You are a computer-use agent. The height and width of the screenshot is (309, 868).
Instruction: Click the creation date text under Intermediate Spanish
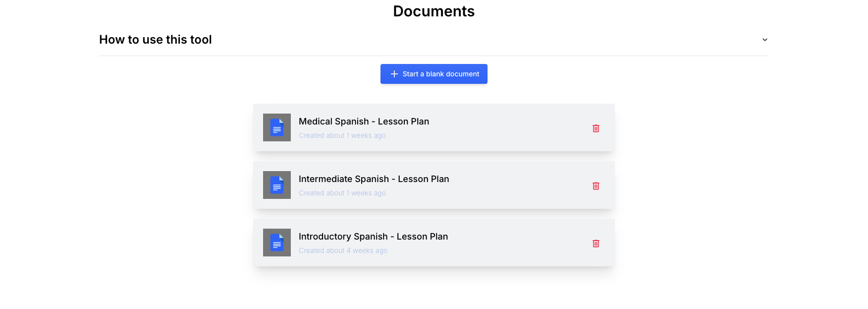[x=342, y=193]
